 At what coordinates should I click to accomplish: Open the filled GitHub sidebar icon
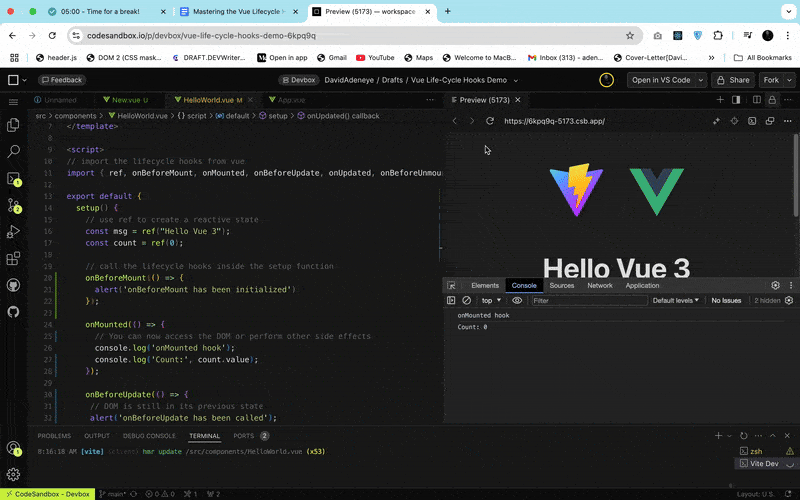(x=13, y=285)
